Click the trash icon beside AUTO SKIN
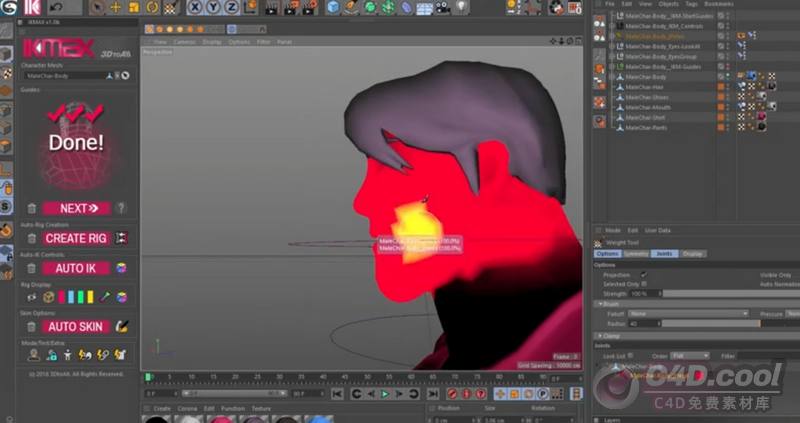This screenshot has height=423, width=800. tap(32, 328)
